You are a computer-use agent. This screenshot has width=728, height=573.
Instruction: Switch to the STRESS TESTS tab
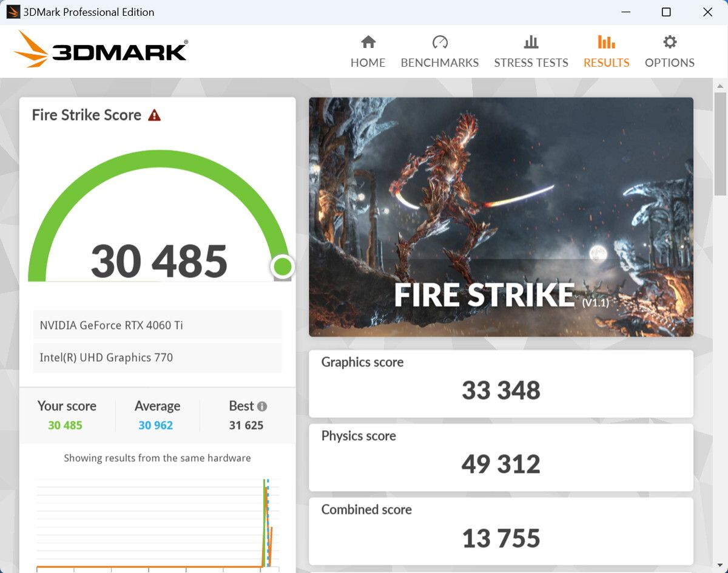531,52
